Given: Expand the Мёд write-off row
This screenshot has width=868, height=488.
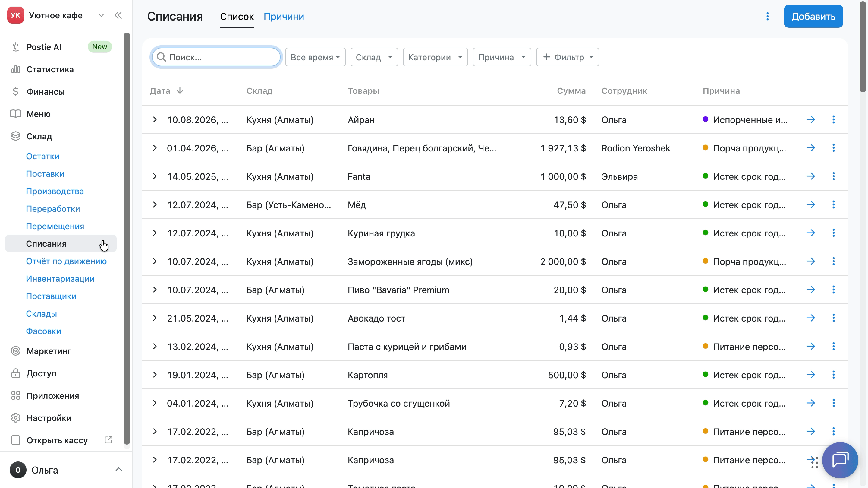Looking at the screenshot, I should 155,204.
